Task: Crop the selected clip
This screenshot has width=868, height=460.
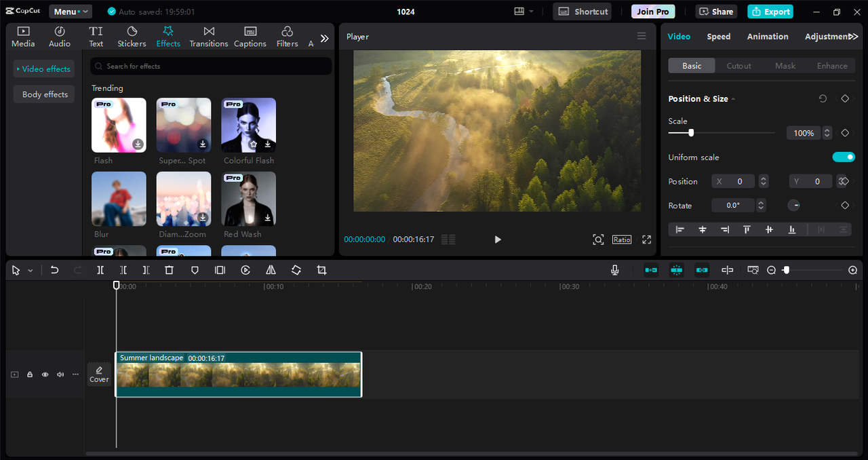Action: 321,270
